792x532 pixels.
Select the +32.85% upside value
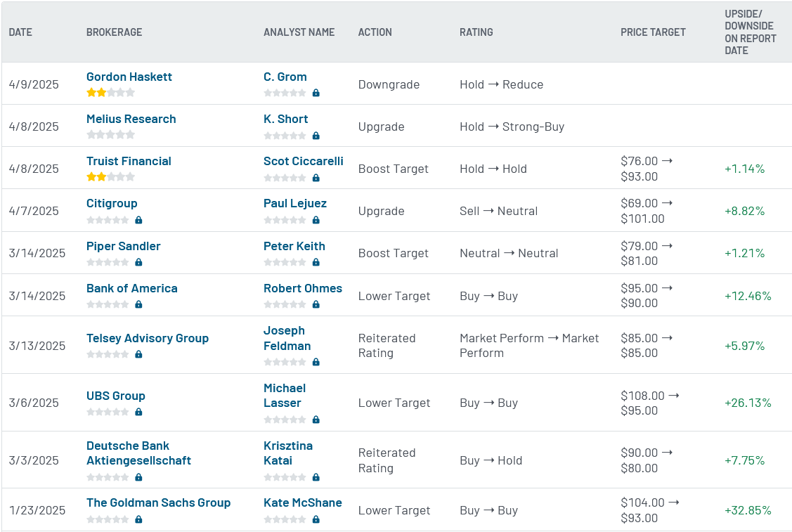(748, 510)
